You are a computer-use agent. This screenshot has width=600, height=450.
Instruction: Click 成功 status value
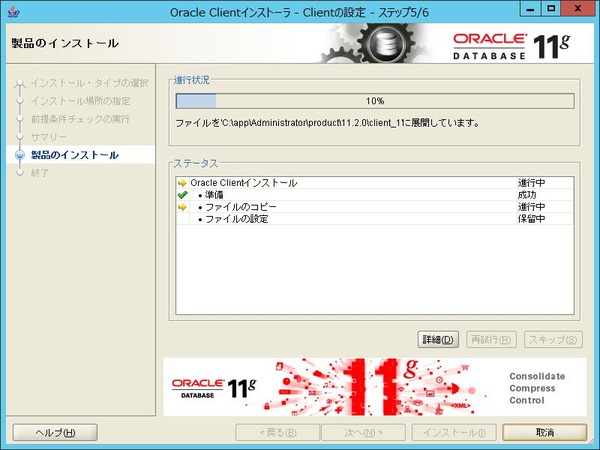coord(527,195)
